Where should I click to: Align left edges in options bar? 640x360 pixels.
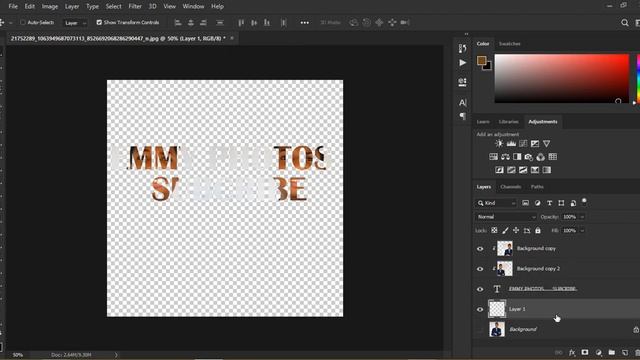coord(178,23)
